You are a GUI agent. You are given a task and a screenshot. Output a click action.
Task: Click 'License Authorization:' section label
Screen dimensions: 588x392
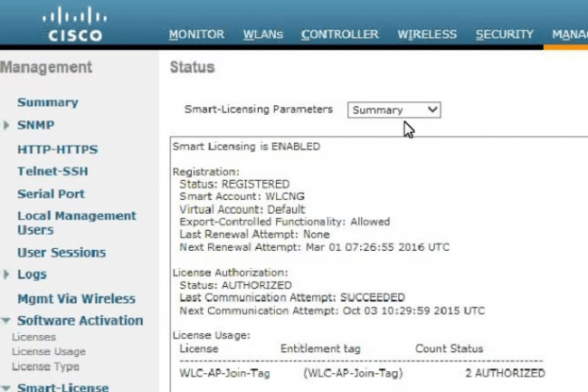click(231, 272)
